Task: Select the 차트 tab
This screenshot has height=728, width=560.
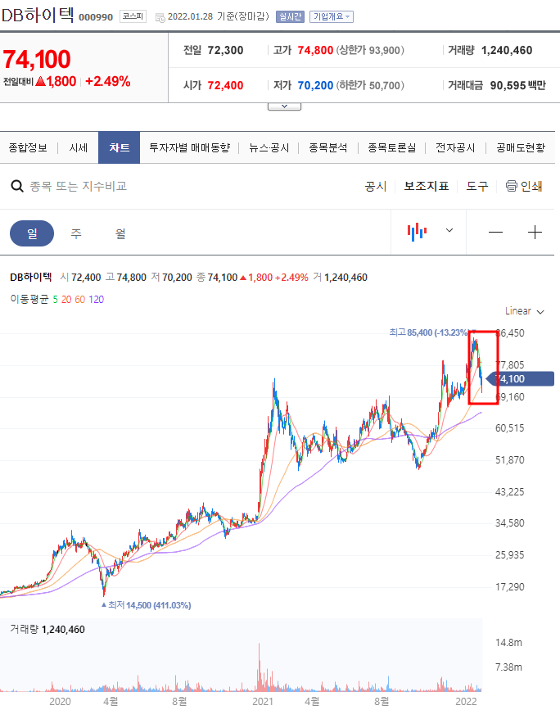Action: pos(119,147)
